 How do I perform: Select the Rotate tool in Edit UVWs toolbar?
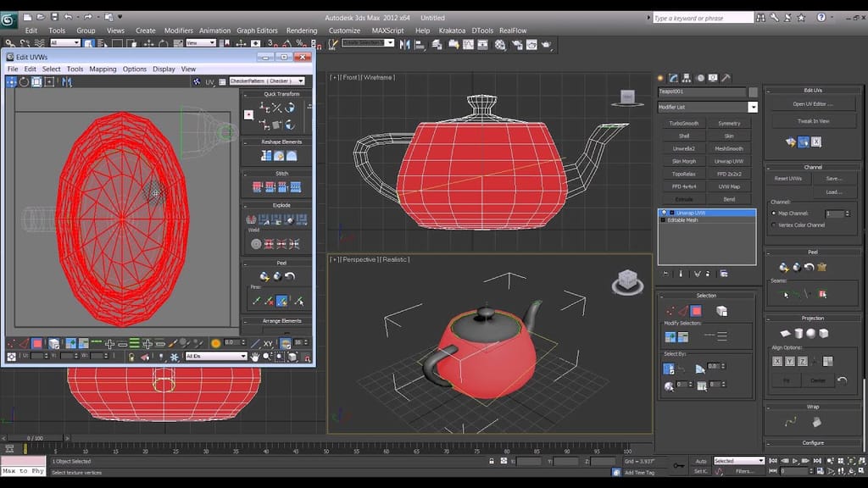24,82
